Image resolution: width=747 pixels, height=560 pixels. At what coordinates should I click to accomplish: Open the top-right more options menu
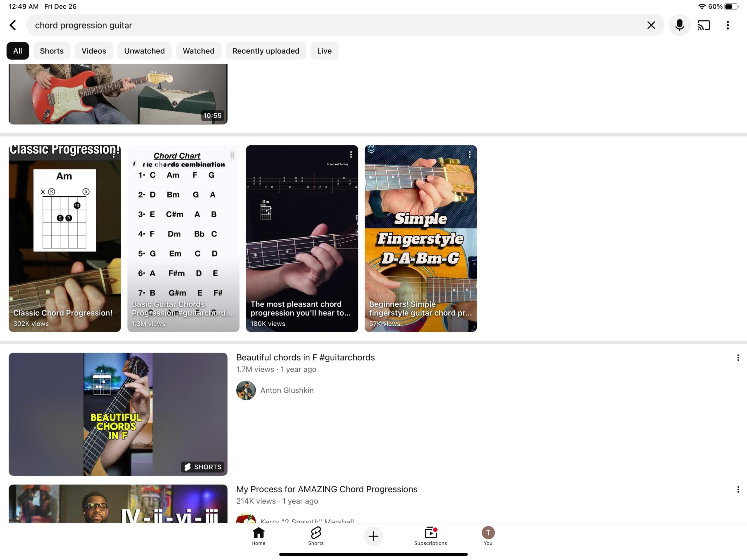click(x=728, y=25)
